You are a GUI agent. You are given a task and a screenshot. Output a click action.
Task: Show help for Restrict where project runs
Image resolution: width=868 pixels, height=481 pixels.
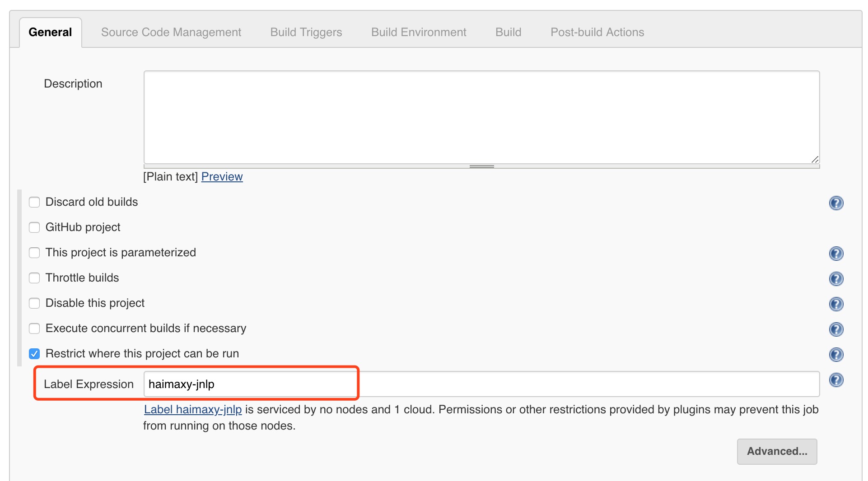point(836,355)
